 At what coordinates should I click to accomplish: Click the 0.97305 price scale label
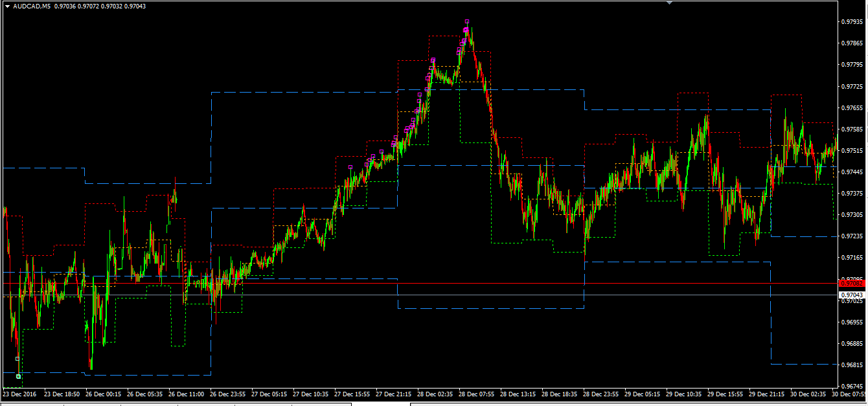(x=851, y=214)
